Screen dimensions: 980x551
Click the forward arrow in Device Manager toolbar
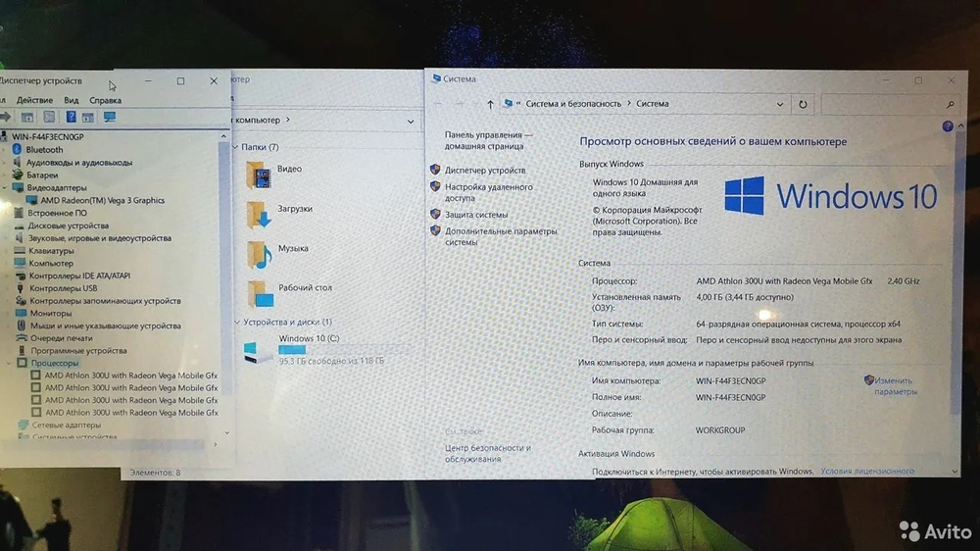click(6, 117)
